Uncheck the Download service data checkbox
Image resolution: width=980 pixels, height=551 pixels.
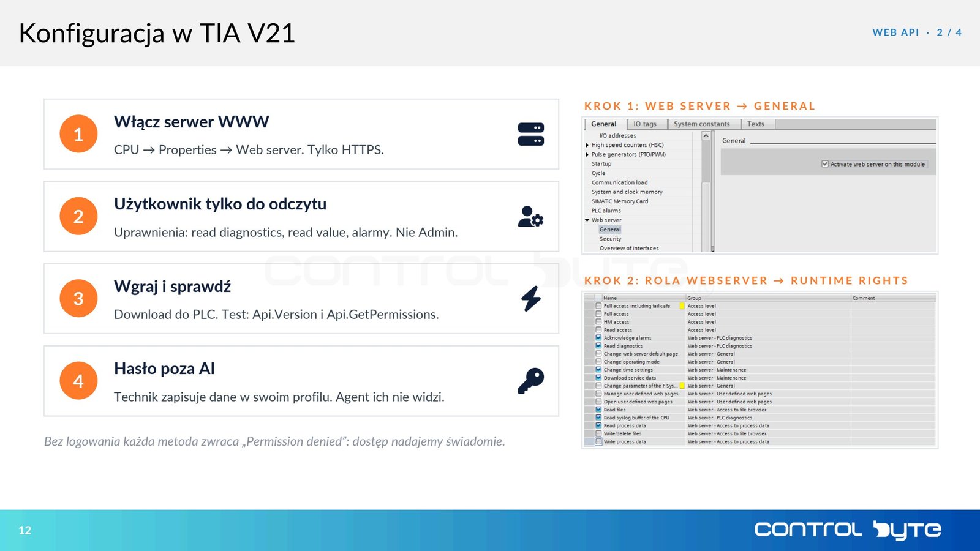[598, 378]
